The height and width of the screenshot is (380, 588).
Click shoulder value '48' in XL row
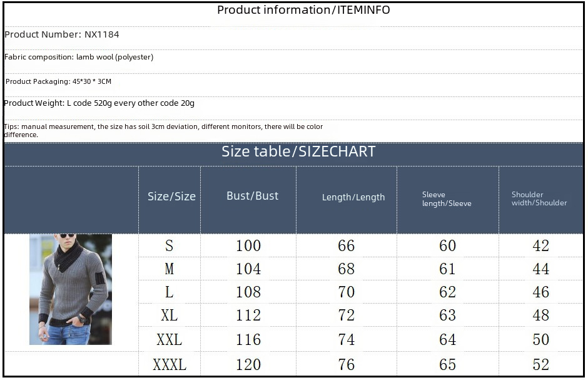pyautogui.click(x=540, y=315)
